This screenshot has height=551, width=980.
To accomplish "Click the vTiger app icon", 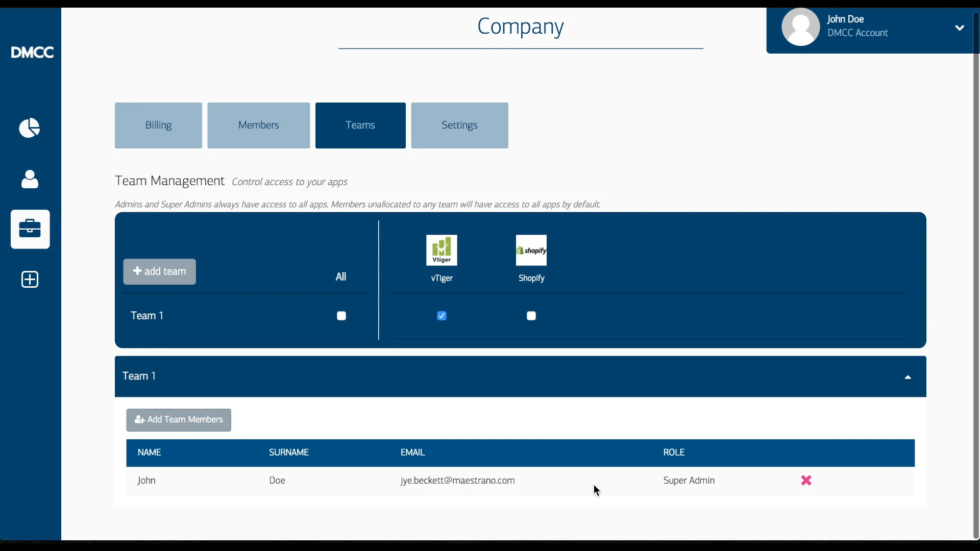I will 442,250.
